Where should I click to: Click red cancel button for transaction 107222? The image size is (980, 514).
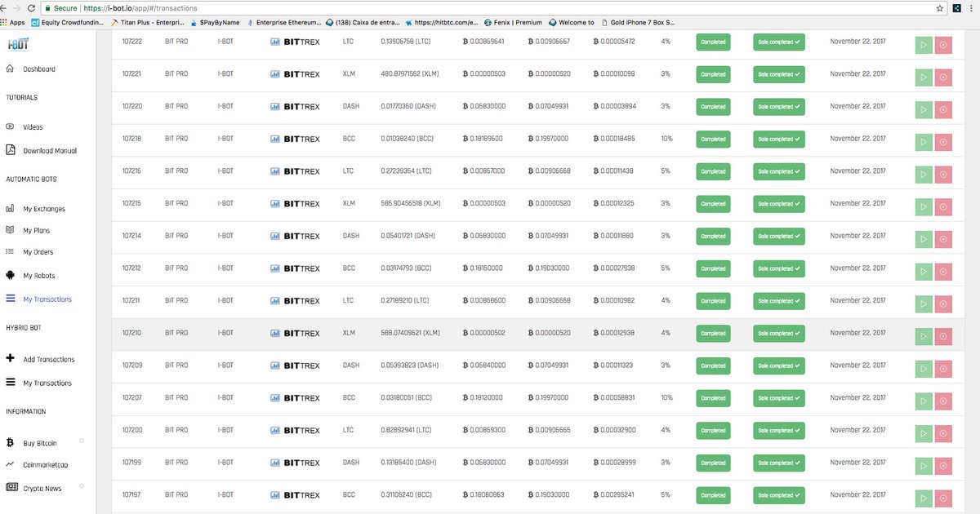[943, 45]
